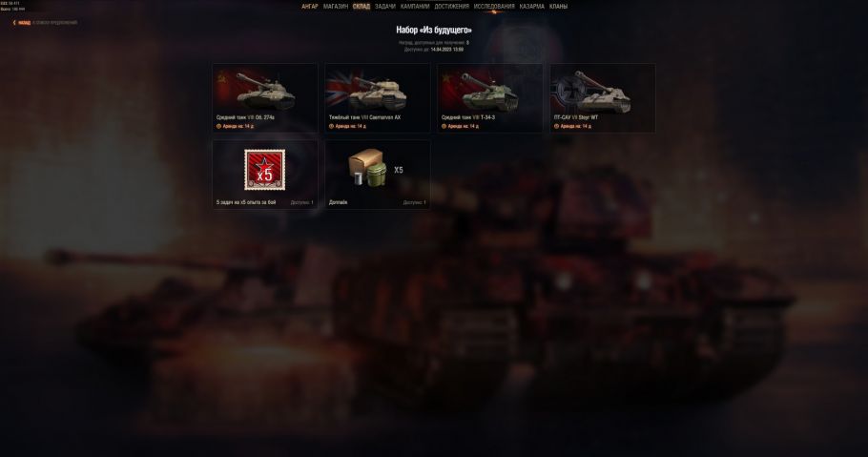This screenshot has height=457, width=868.
Task: Switch to the МАГАЗИН tab
Action: (336, 7)
